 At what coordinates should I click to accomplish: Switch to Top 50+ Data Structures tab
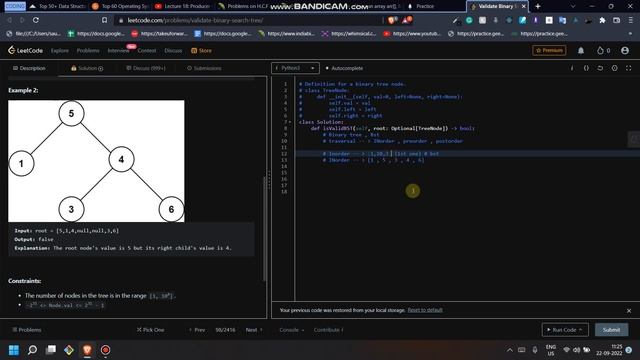click(x=57, y=6)
